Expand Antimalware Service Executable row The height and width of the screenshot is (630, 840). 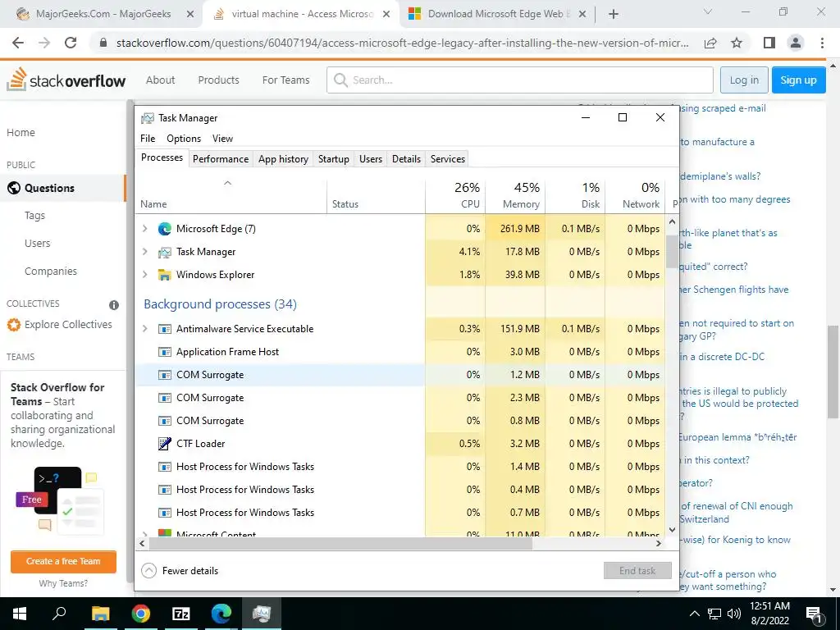(x=144, y=329)
